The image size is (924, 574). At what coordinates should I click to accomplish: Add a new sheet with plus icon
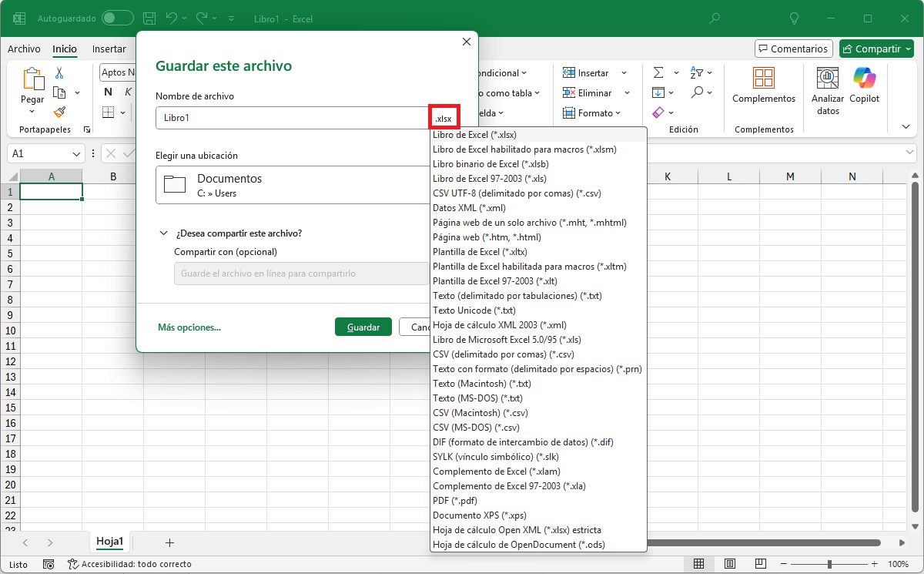pyautogui.click(x=170, y=542)
